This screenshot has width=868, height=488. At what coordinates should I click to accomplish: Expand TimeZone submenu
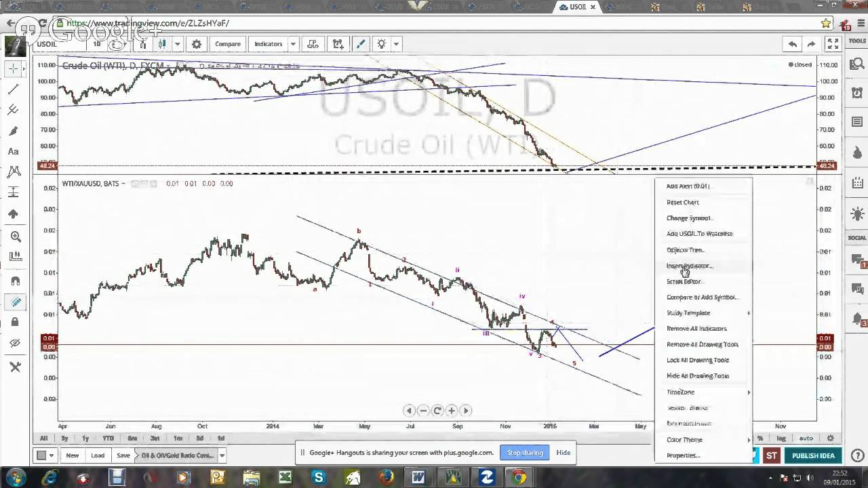click(704, 392)
